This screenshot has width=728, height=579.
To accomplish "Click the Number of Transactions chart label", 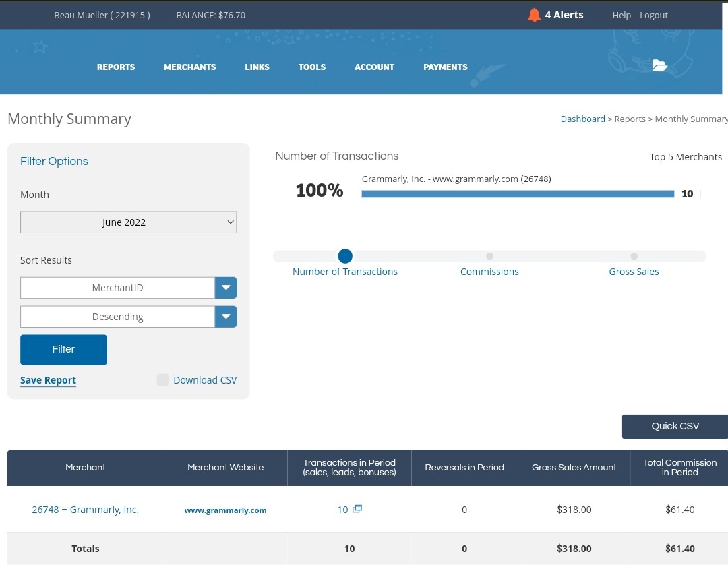I will tap(345, 272).
